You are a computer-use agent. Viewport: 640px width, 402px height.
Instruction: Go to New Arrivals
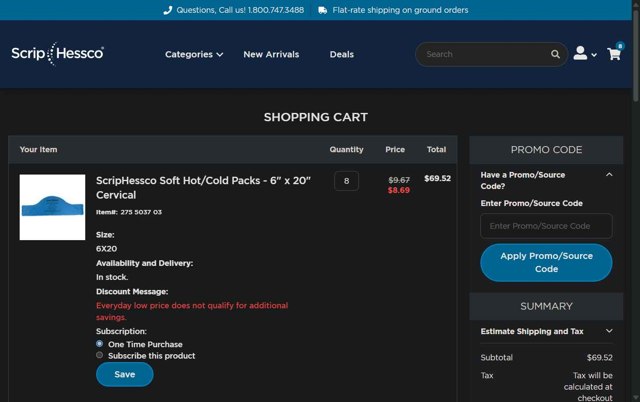click(x=271, y=54)
